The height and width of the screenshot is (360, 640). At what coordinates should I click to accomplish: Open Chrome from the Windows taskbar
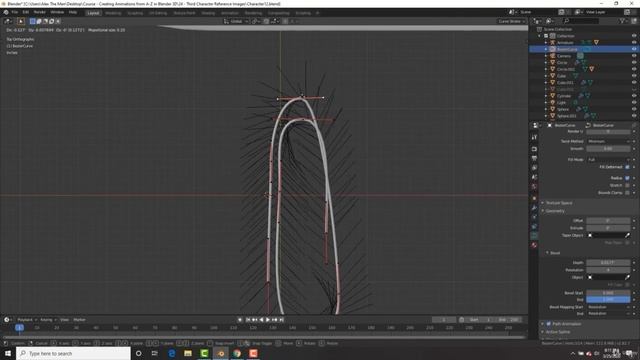237,353
